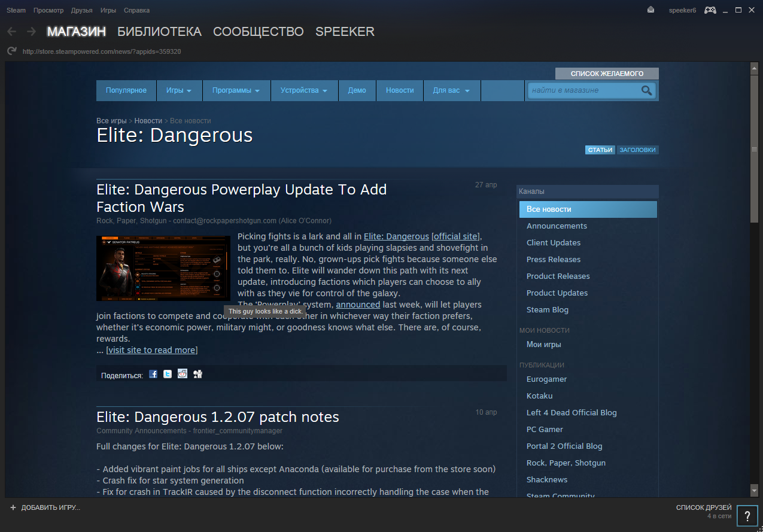Select the Eurogamer publication
This screenshot has width=763, height=532.
coord(547,379)
